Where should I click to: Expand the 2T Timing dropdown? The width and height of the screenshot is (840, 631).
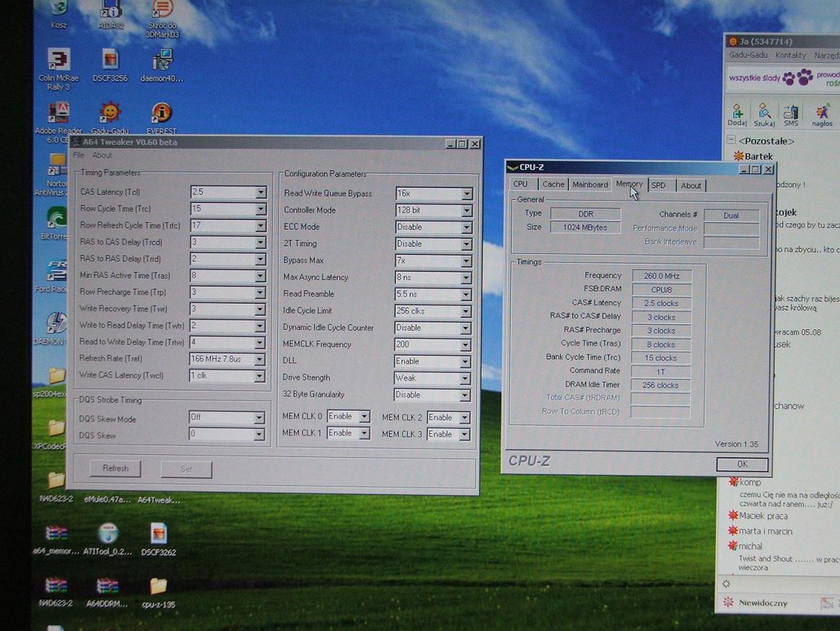click(x=466, y=244)
